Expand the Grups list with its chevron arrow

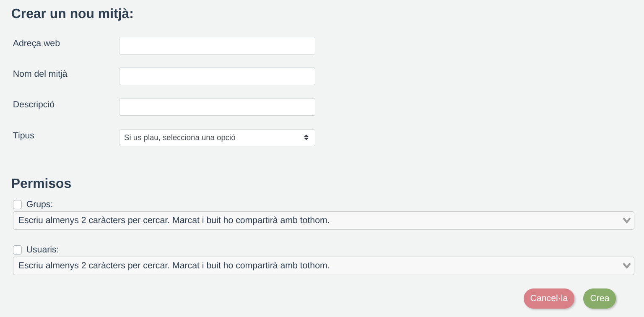627,221
